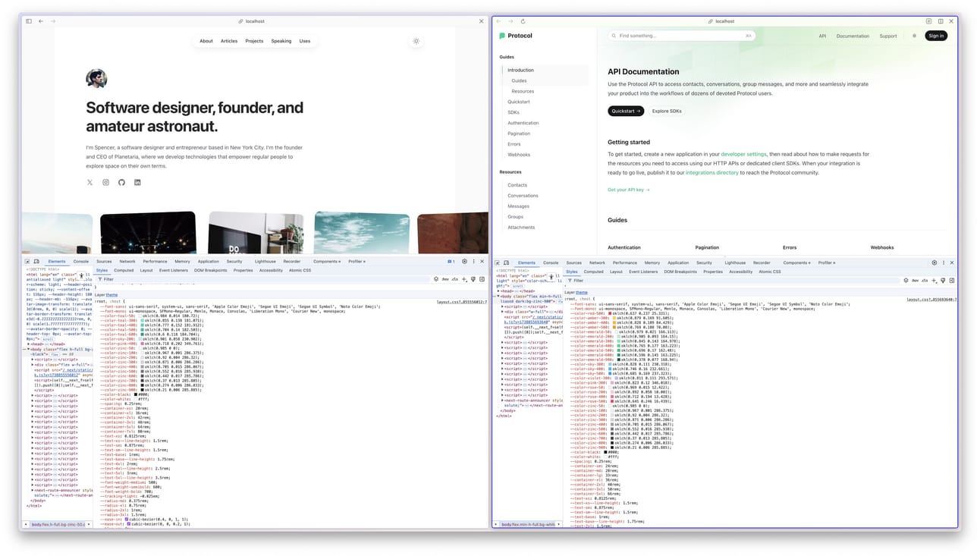Toggle the light/dark theme button on Spencer's page
Viewport: 980px width, 556px height.
[416, 41]
